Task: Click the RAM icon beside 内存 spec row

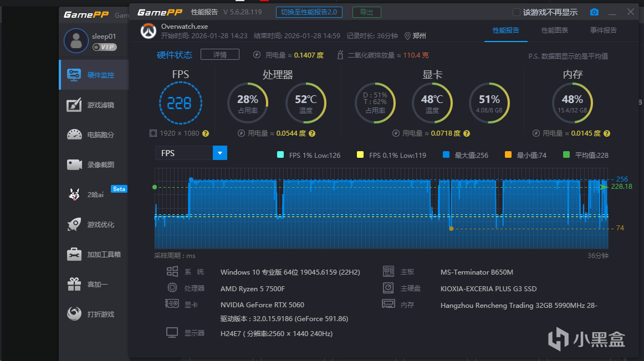Action: point(389,304)
